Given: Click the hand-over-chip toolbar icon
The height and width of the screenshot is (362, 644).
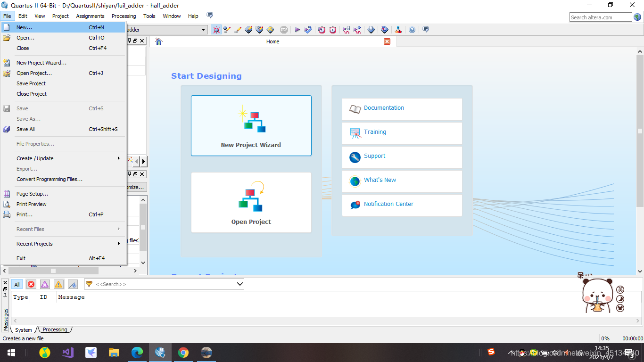Looking at the screenshot, I should coord(385,30).
